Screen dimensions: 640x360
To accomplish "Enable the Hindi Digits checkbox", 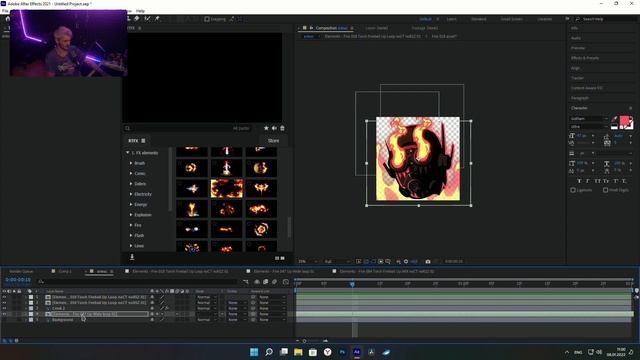I will [606, 190].
